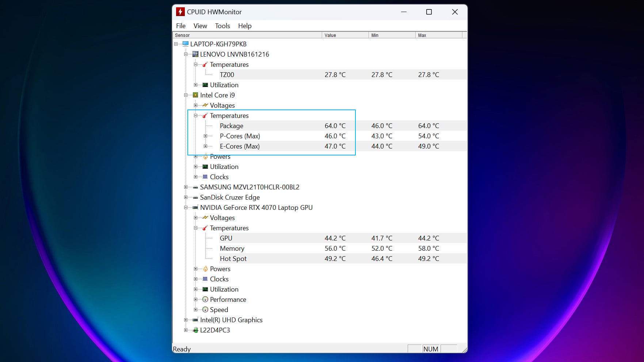Click the P-Cores max value 54.0 °C
644x362 pixels.
click(x=428, y=136)
